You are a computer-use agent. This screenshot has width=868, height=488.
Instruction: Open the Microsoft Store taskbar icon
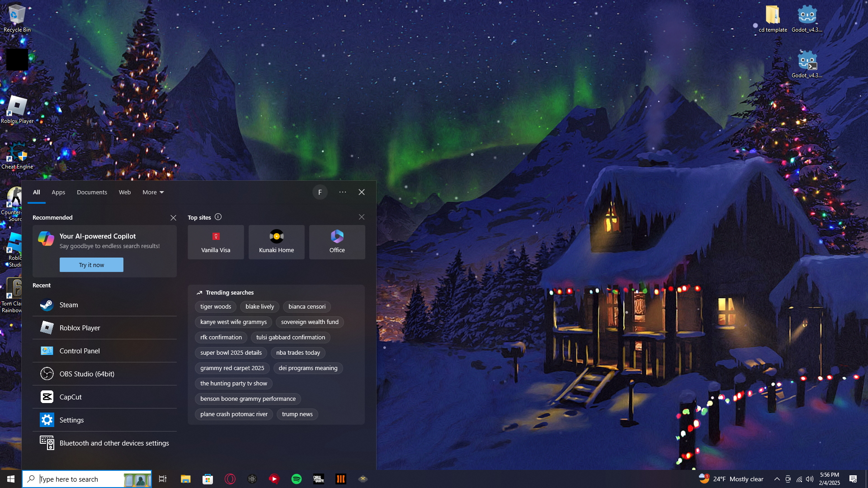coord(208,479)
